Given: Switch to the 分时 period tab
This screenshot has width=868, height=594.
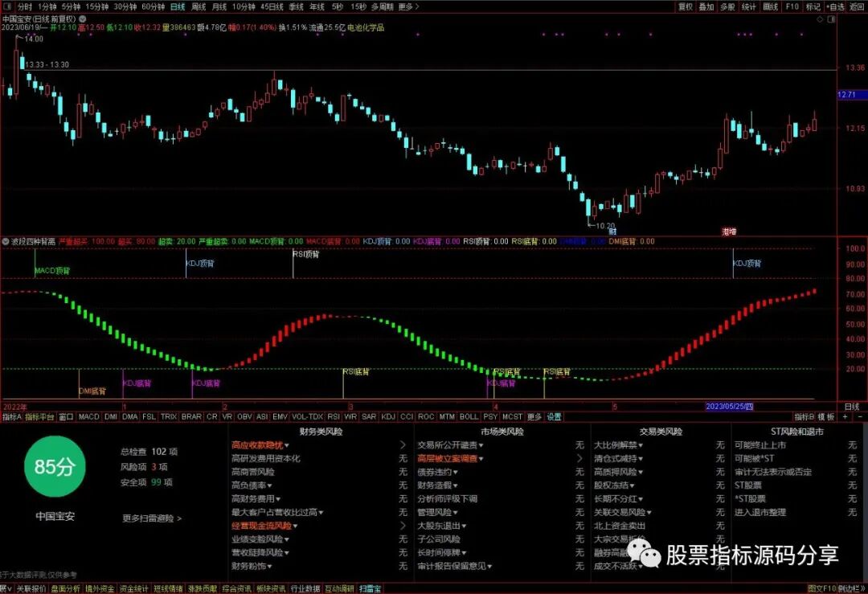Looking at the screenshot, I should click(x=25, y=6).
